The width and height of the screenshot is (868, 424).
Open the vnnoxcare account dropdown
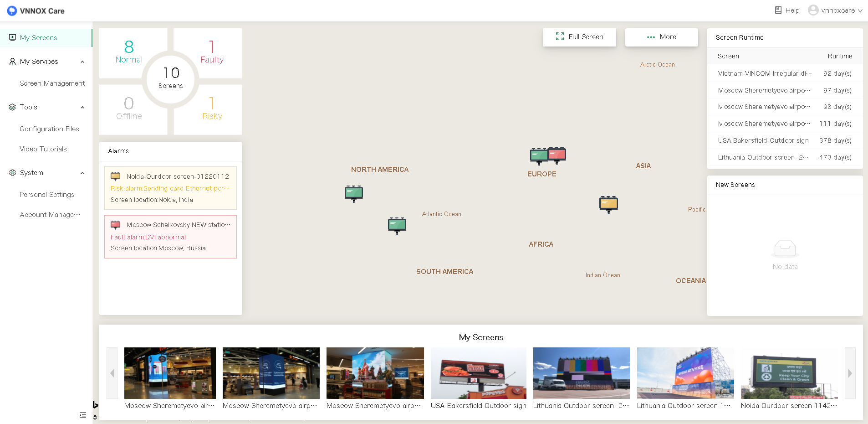(x=835, y=10)
